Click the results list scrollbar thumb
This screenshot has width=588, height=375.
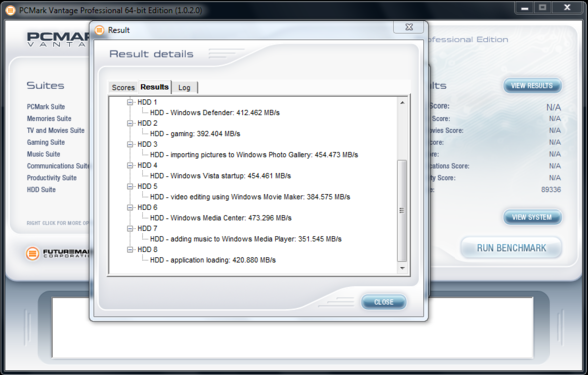click(x=402, y=211)
